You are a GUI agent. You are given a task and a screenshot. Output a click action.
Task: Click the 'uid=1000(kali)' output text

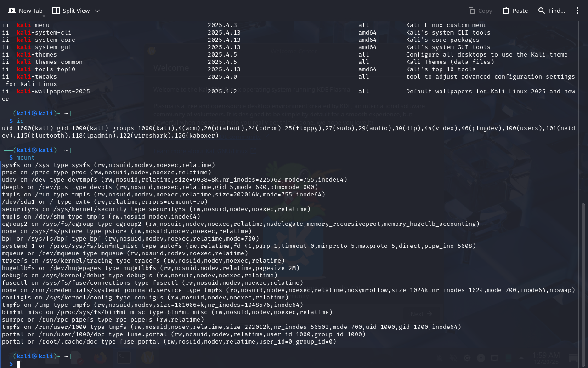(x=28, y=128)
